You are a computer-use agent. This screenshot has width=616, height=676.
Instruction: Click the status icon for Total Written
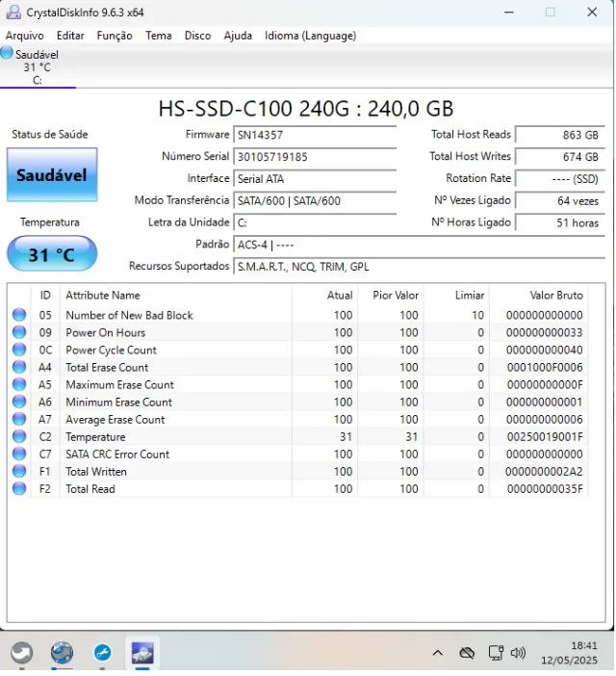[x=19, y=471]
